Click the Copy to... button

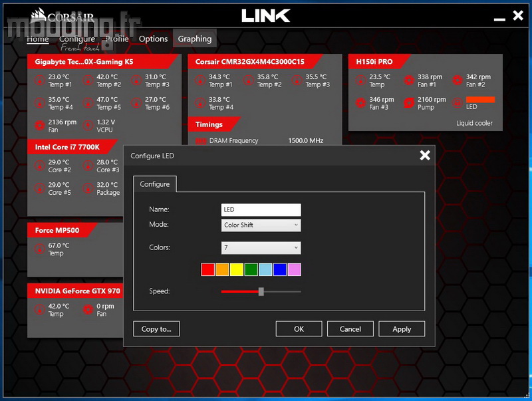point(156,329)
